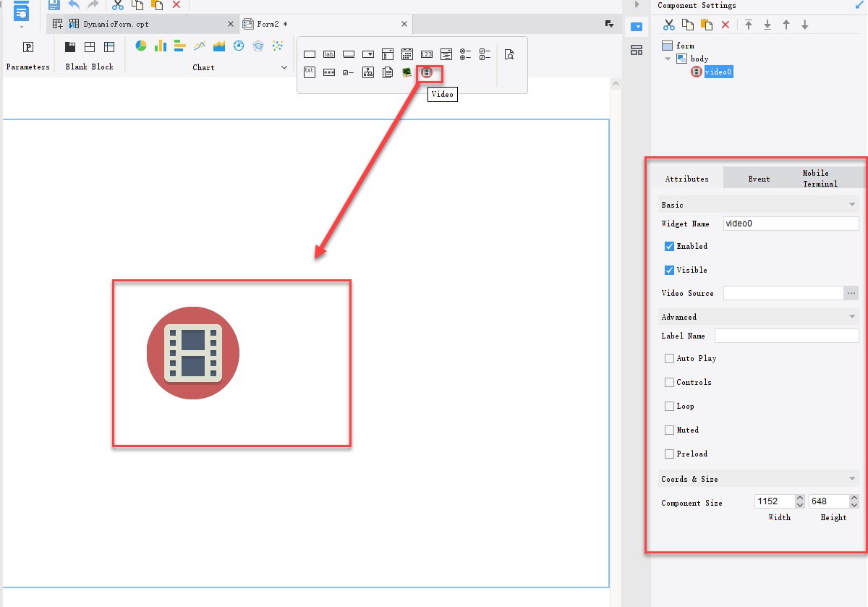Click the radar chart icon
Viewport: 868px width, 607px height.
click(258, 46)
